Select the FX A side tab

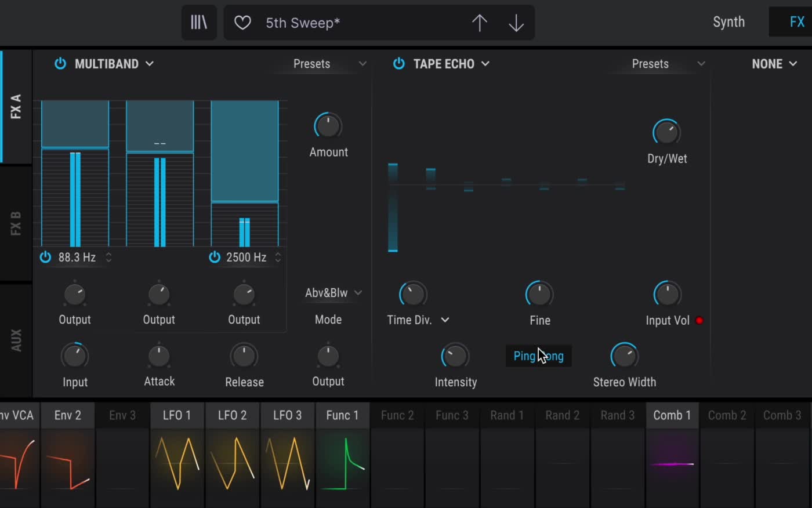[x=16, y=107]
